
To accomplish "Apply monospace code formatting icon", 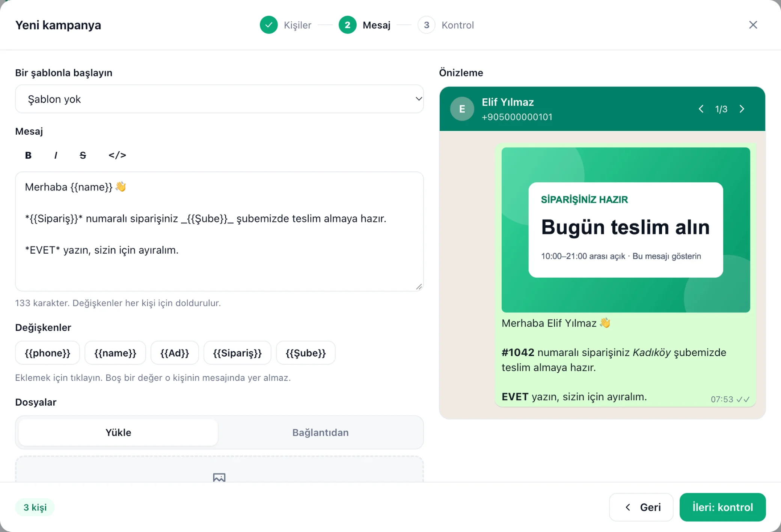I will [117, 155].
